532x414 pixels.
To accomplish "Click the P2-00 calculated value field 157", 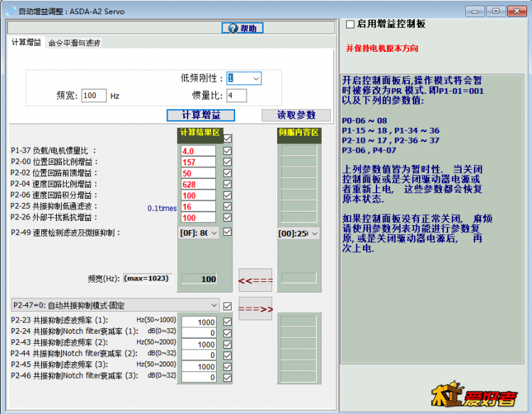I will (x=198, y=162).
